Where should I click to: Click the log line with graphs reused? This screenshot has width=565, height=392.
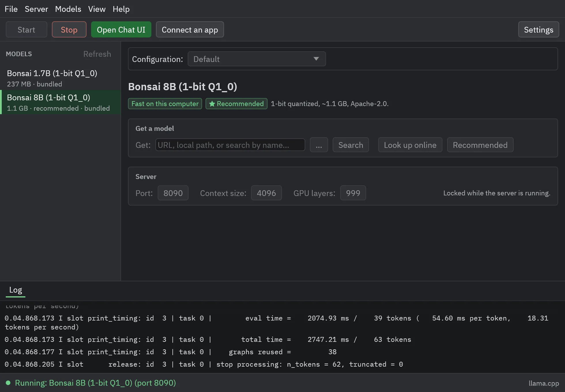[171, 352]
